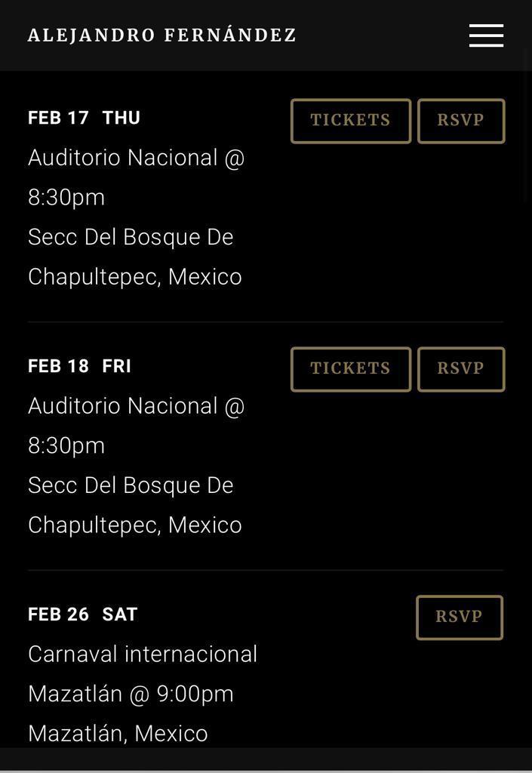Screen dimensions: 532x773
Task: Click Feb 17 Secc Del Bosque location
Action: (x=131, y=237)
